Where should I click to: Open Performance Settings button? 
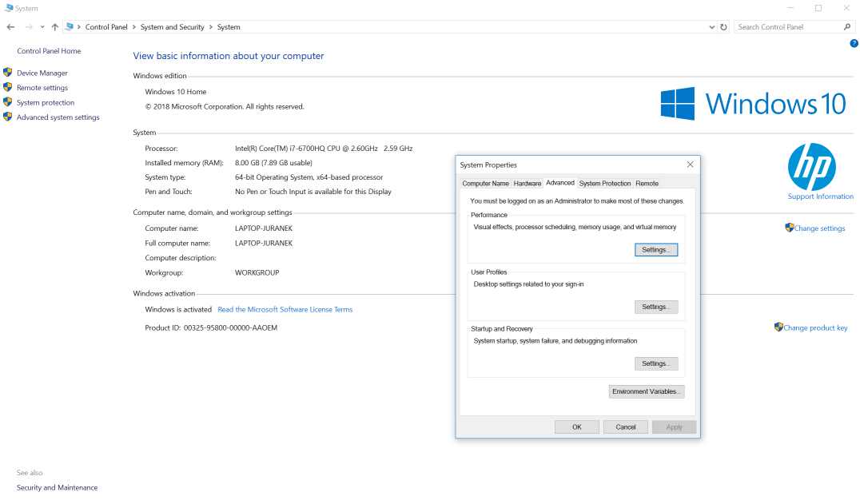[656, 250]
